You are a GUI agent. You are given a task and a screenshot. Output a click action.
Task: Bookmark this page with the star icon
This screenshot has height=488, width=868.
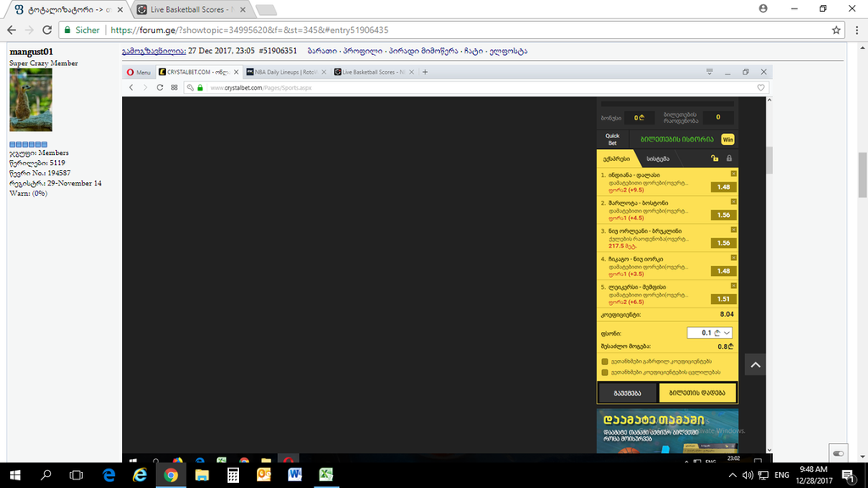tap(836, 30)
